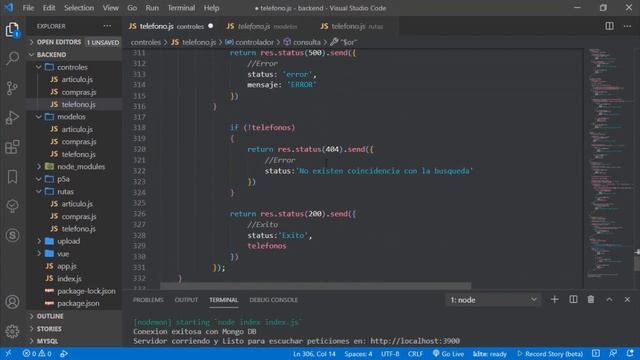Switch to the Debug Console tab
This screenshot has height=360, width=640.
[273, 300]
